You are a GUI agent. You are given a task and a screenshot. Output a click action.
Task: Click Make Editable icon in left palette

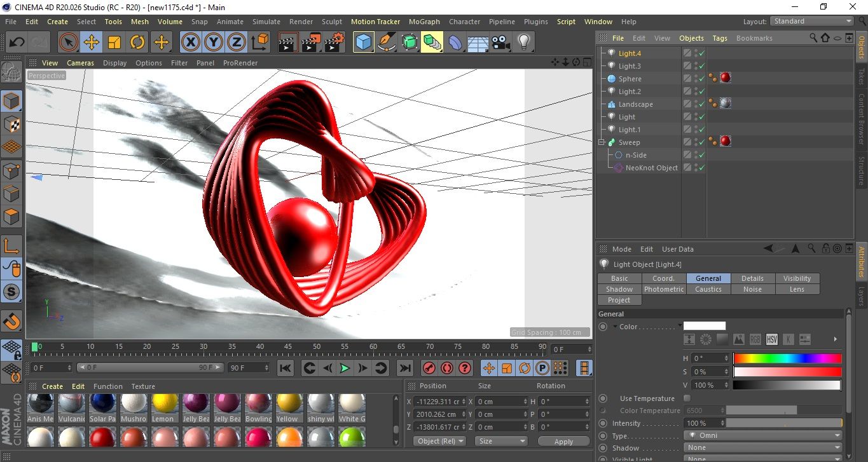11,73
